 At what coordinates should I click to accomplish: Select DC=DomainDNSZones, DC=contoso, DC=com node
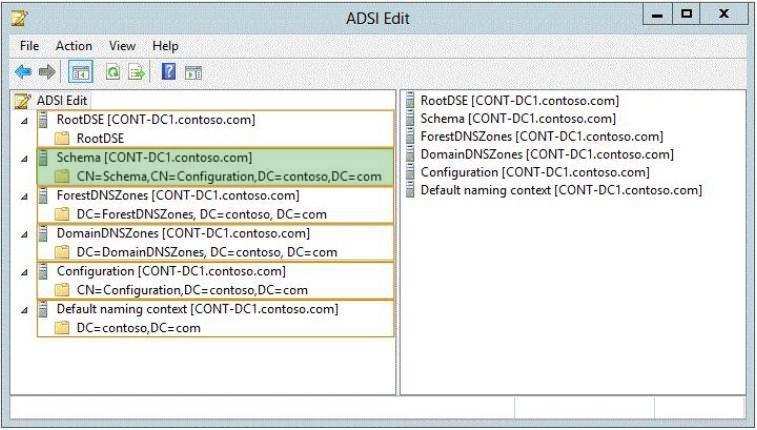click(x=207, y=252)
